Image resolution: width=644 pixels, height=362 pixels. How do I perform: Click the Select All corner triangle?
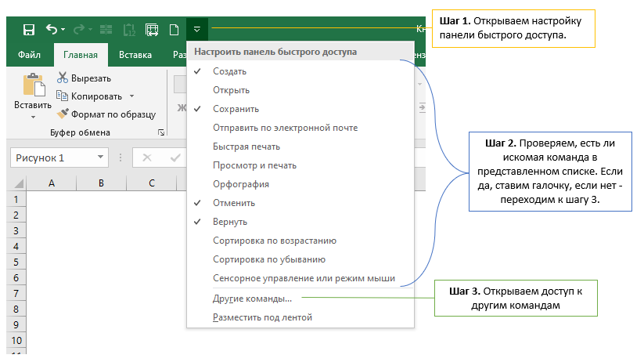[x=19, y=183]
